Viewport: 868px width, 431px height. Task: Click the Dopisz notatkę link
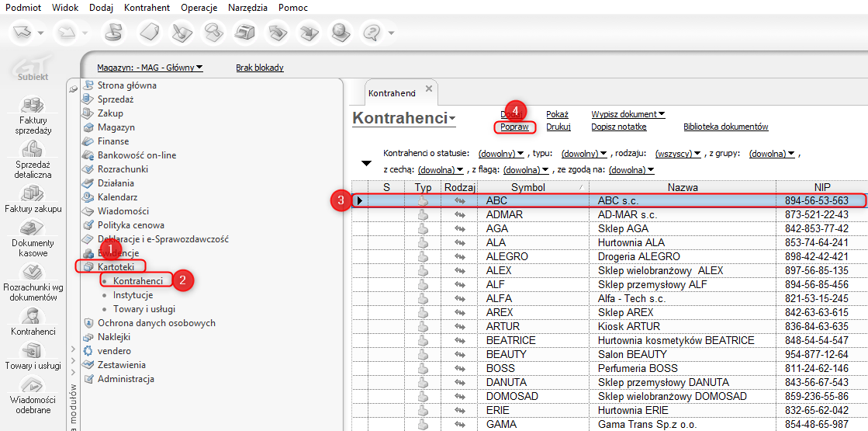[619, 127]
